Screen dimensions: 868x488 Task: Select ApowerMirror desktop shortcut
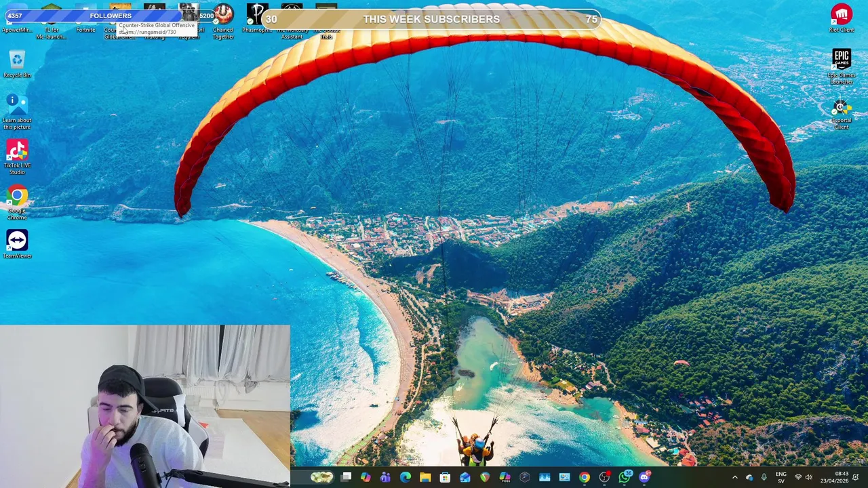pos(17,19)
